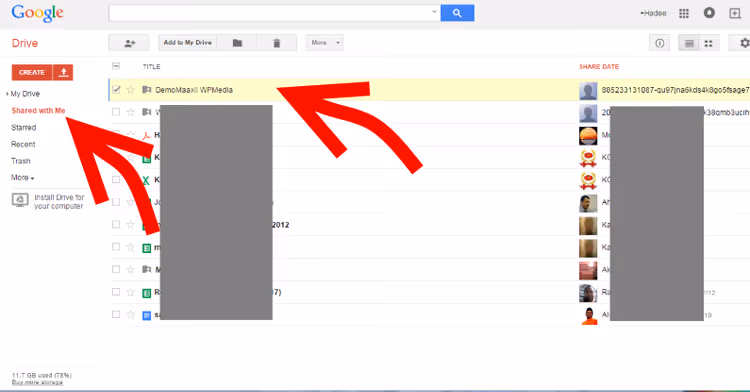Click the blue magnifier search button

click(x=457, y=13)
